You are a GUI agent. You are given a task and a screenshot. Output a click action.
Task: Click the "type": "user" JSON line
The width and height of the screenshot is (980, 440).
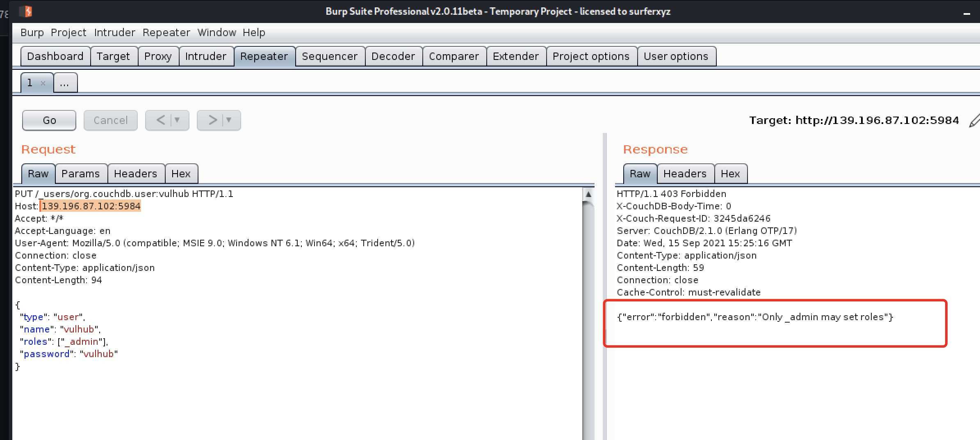52,317
